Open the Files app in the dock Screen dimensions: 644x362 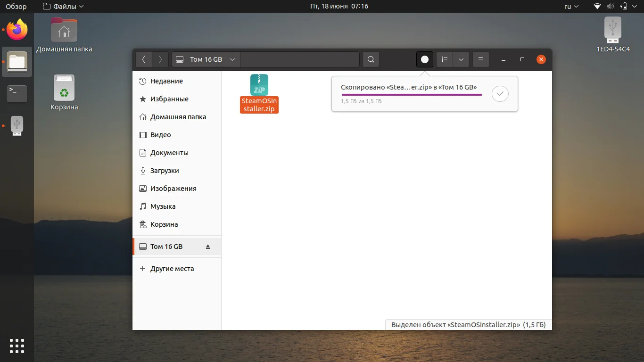coord(17,62)
